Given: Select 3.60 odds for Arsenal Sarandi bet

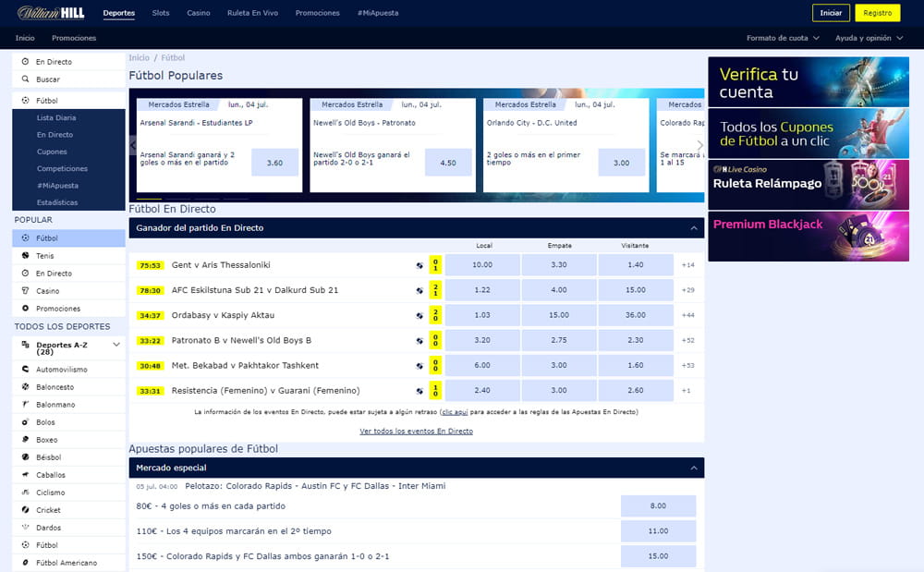Looking at the screenshot, I should [x=274, y=163].
